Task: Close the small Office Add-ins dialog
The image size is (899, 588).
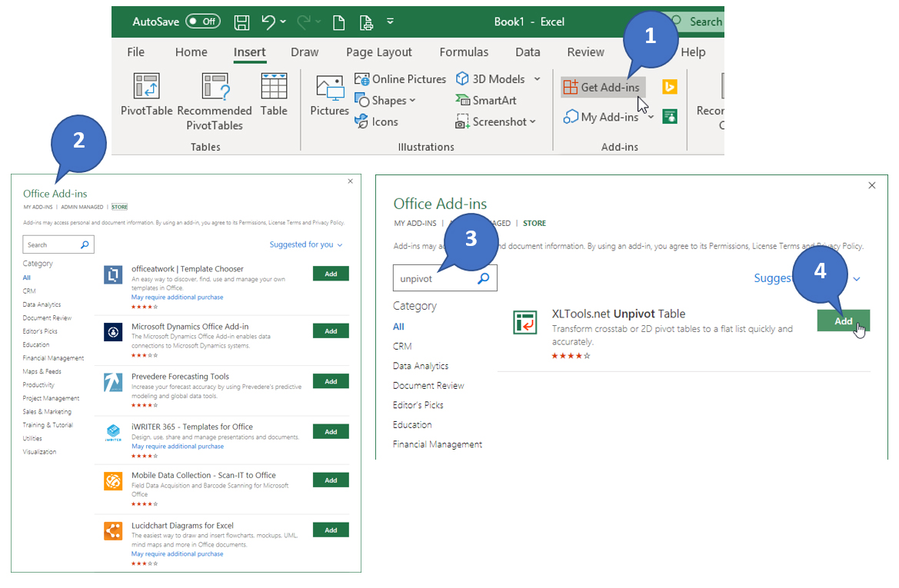Action: (x=351, y=181)
